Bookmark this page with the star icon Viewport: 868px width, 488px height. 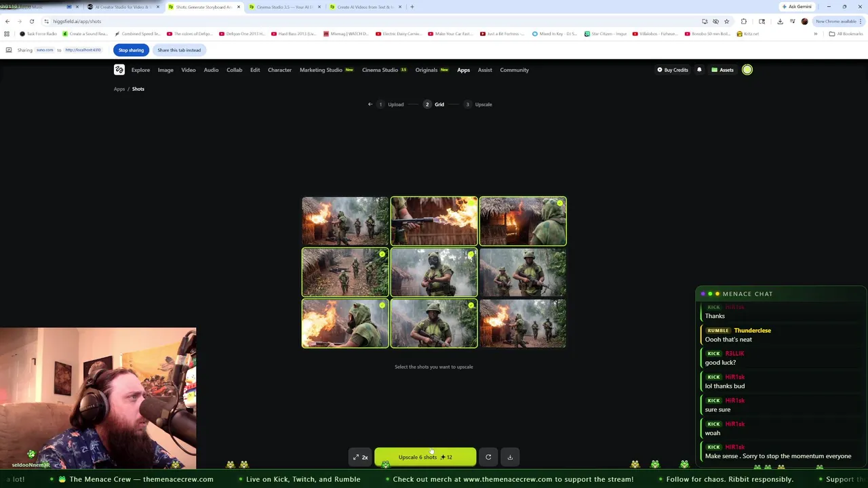tap(726, 21)
